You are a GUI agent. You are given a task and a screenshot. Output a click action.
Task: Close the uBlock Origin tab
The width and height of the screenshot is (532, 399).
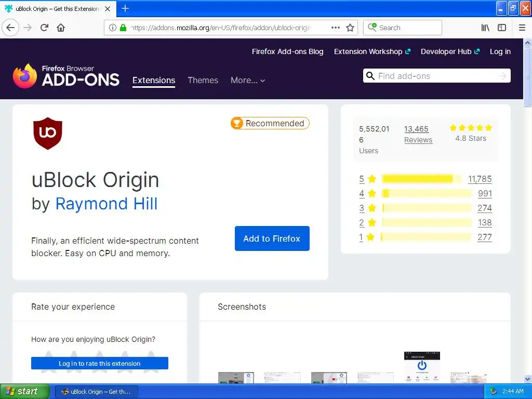tap(108, 9)
